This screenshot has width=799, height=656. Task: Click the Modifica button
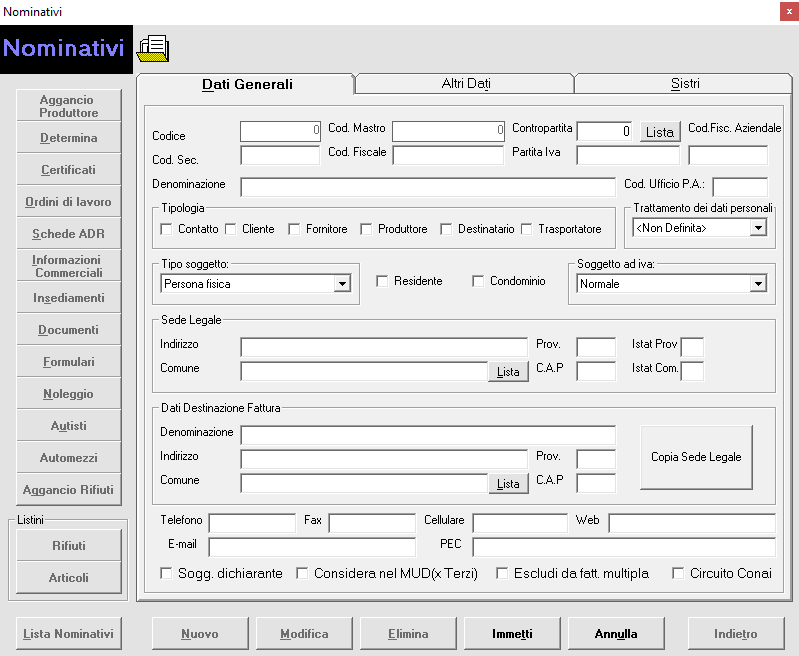pos(304,634)
